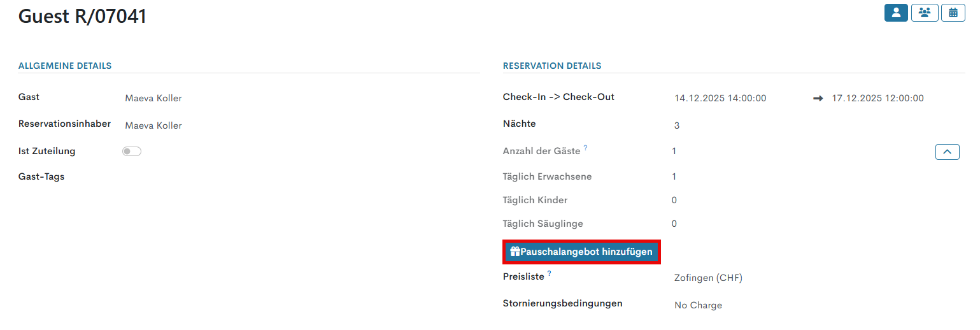Open the group guests view icon

click(x=925, y=13)
